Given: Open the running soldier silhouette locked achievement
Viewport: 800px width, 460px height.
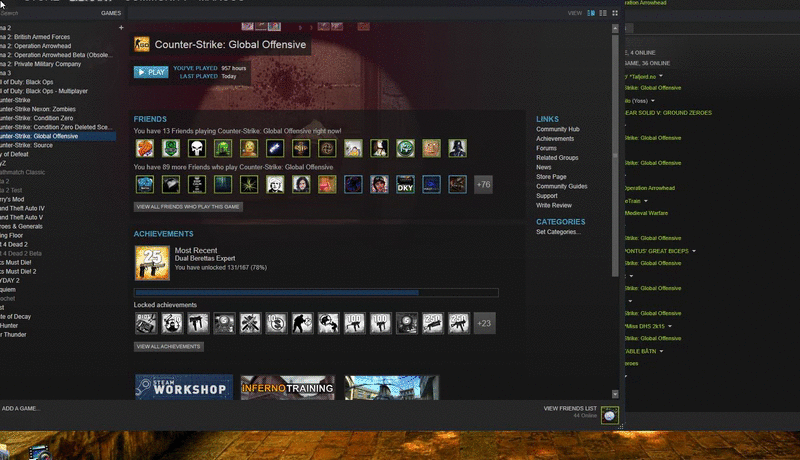Looking at the screenshot, I should pos(302,323).
